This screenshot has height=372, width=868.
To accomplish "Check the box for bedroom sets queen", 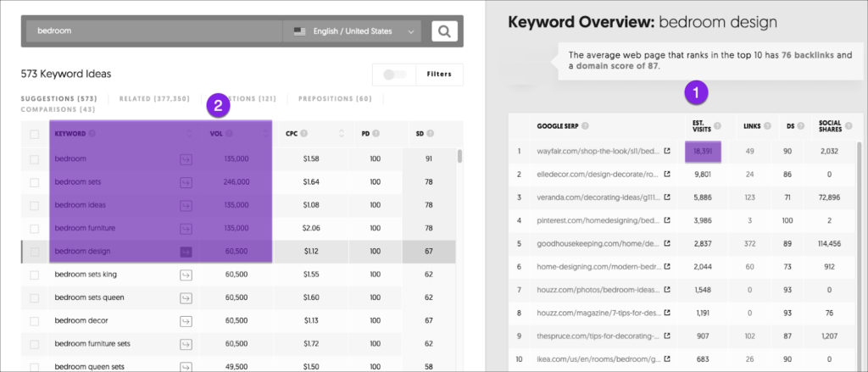I will [34, 298].
